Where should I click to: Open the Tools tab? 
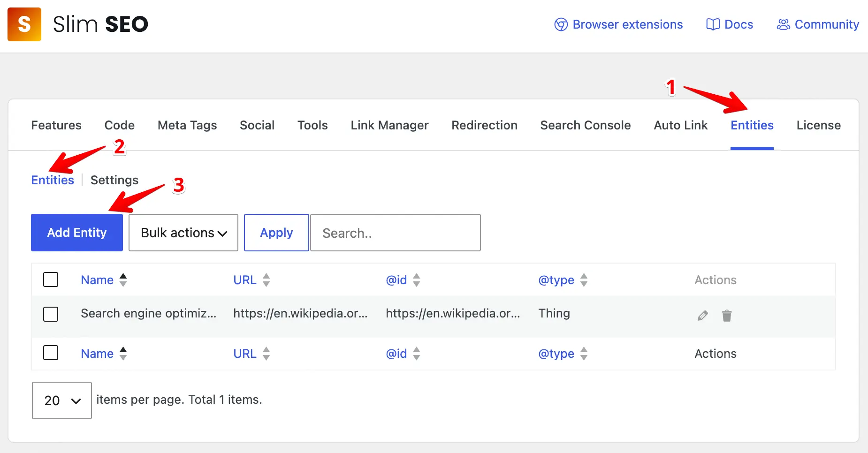pos(312,125)
